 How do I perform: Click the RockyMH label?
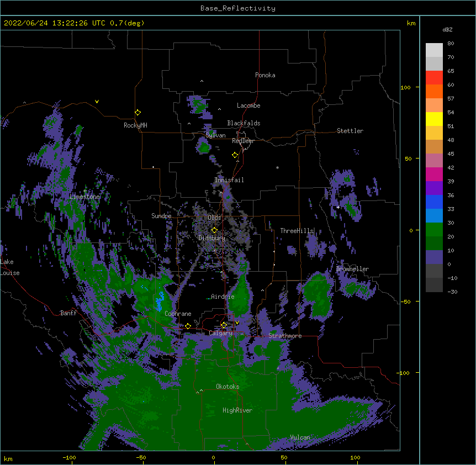135,125
